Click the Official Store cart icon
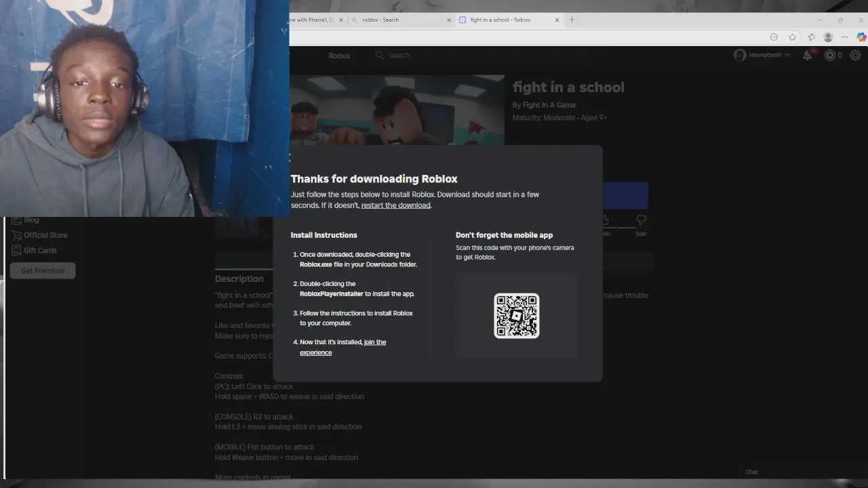The image size is (868, 488). (x=16, y=235)
